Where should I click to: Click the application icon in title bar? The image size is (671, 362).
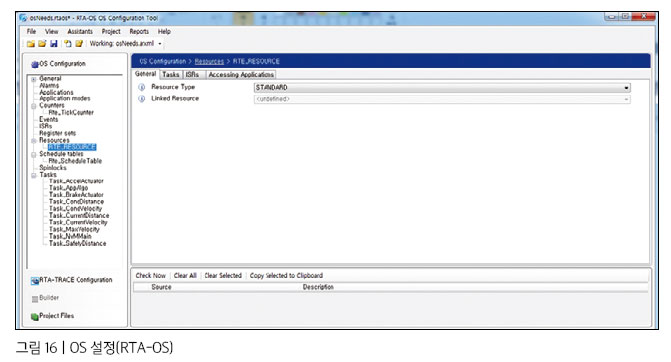click(x=24, y=18)
